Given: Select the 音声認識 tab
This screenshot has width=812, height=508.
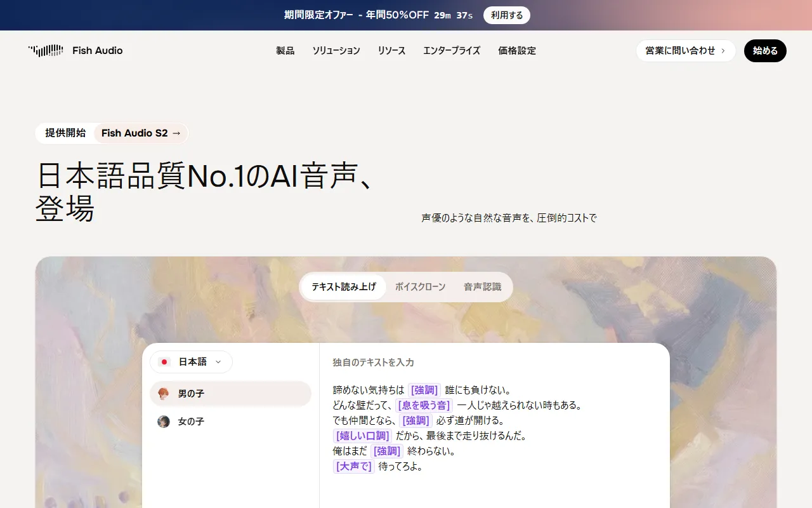Looking at the screenshot, I should click(482, 287).
